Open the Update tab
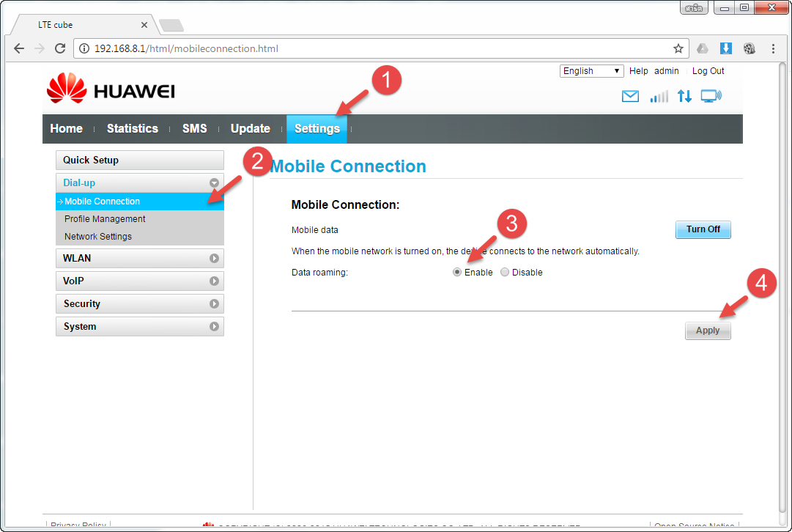The width and height of the screenshot is (792, 532). tap(250, 129)
